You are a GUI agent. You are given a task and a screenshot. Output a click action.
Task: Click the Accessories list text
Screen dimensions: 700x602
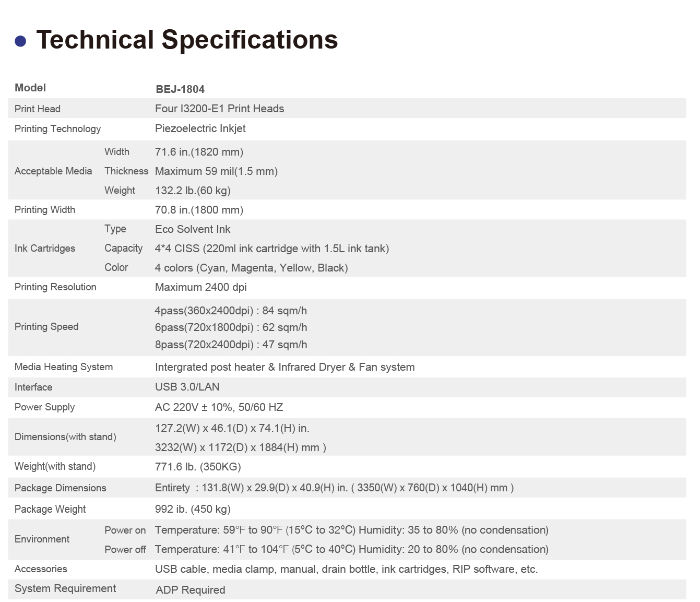[346, 569]
